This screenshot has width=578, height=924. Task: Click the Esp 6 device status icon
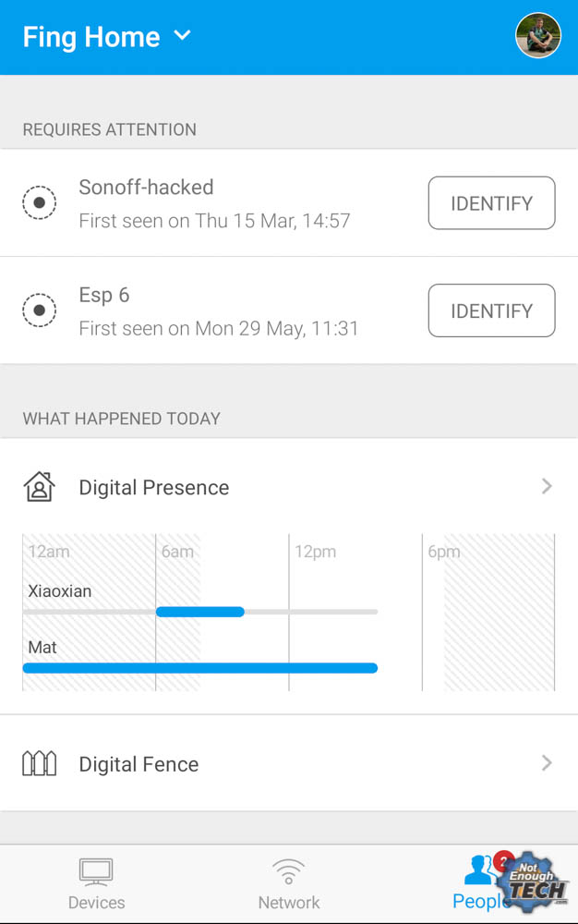[39, 310]
